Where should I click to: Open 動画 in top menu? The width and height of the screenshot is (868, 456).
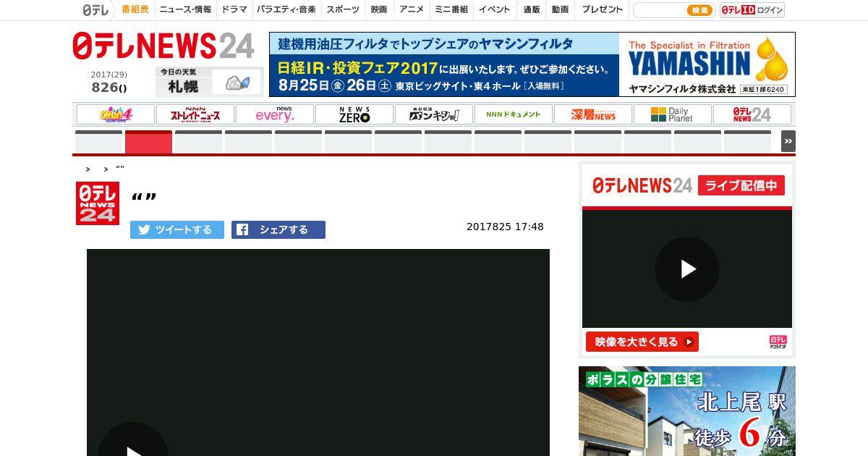click(560, 9)
